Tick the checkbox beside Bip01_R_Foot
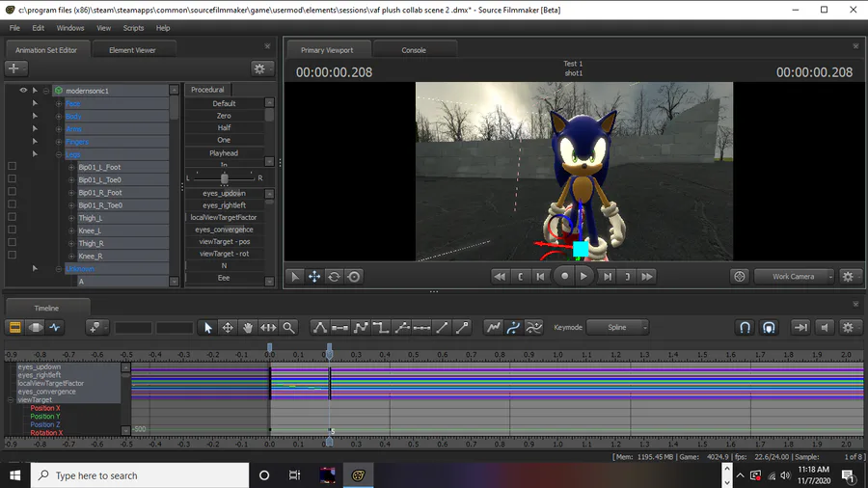Screen dimensions: 868x488 point(13,191)
